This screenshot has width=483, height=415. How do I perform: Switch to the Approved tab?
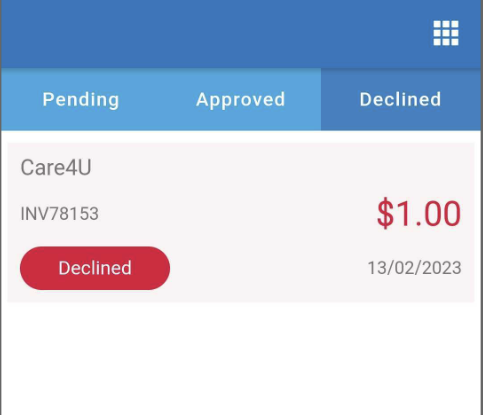pos(241,99)
